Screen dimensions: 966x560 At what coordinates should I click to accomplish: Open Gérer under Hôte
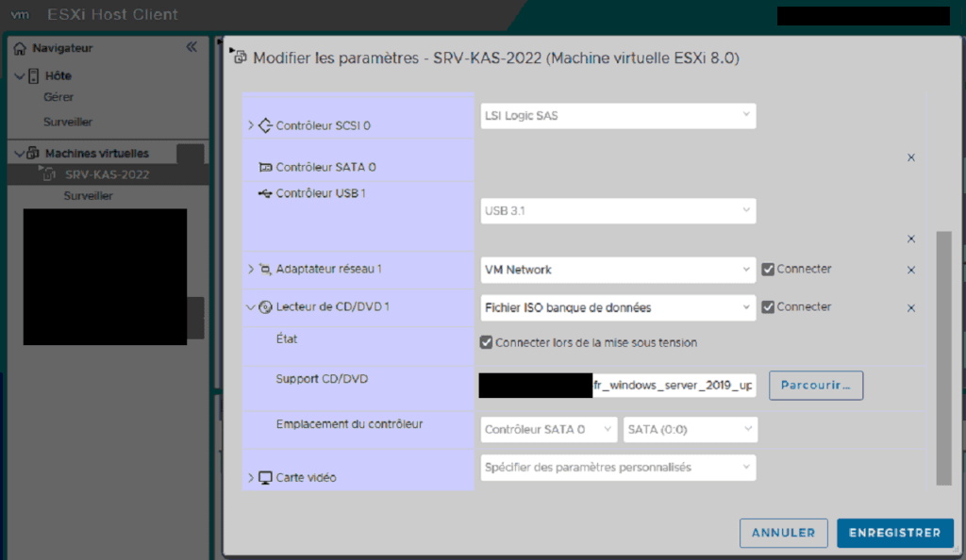pos(58,97)
